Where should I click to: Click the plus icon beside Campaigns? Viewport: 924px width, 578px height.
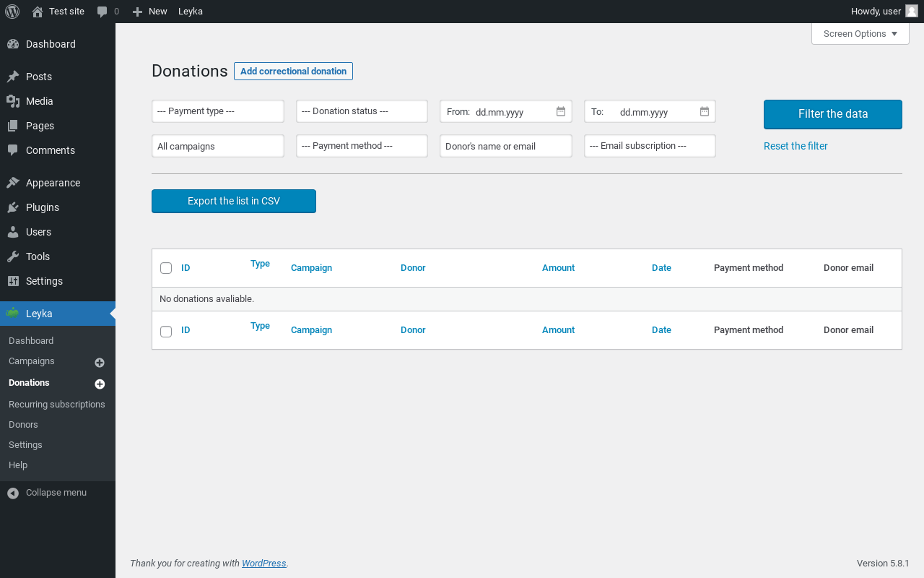[100, 363]
